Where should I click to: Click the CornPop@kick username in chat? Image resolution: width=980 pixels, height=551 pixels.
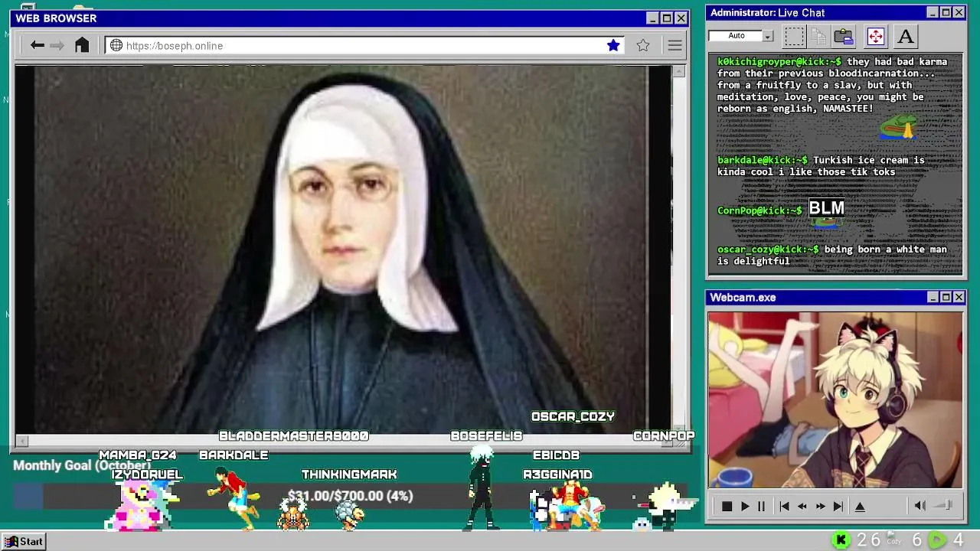click(x=759, y=210)
